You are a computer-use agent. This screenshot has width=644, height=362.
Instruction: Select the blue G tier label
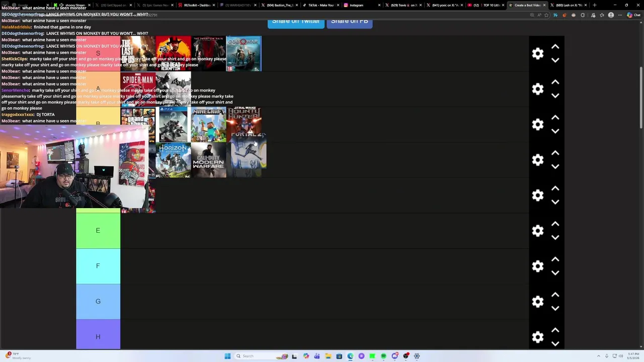pyautogui.click(x=98, y=302)
